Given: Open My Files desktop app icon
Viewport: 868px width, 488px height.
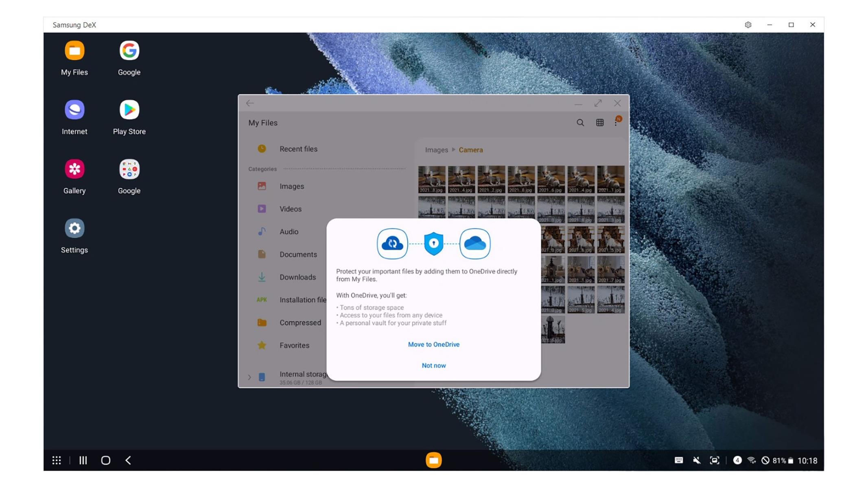Looking at the screenshot, I should [74, 50].
